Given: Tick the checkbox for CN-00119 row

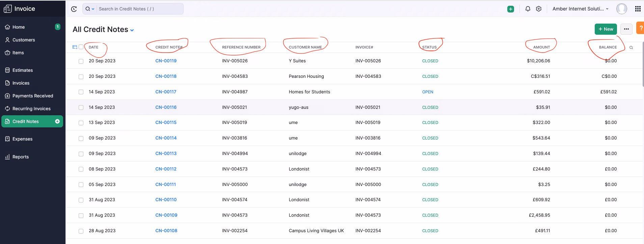Looking at the screenshot, I should pos(81,61).
